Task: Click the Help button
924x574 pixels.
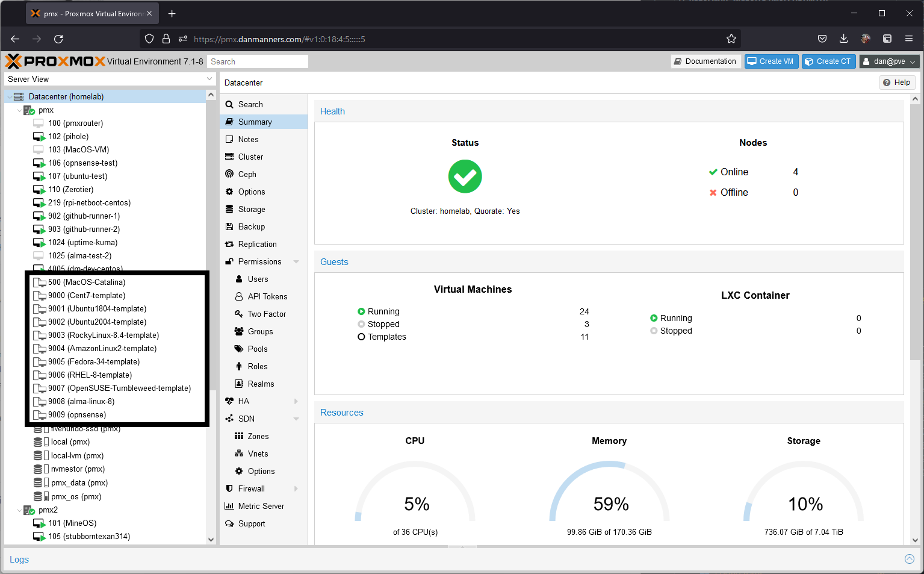Action: tap(897, 83)
